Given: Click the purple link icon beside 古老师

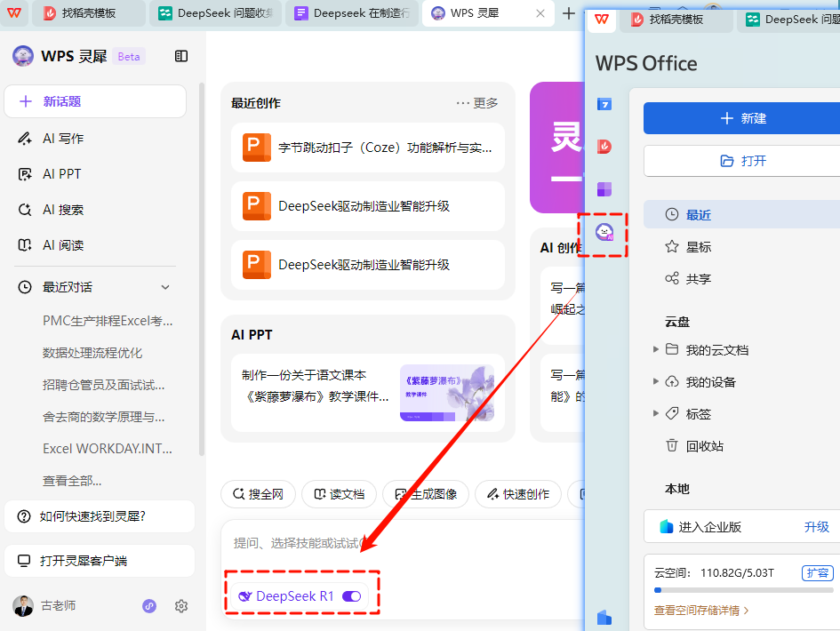Looking at the screenshot, I should (149, 606).
